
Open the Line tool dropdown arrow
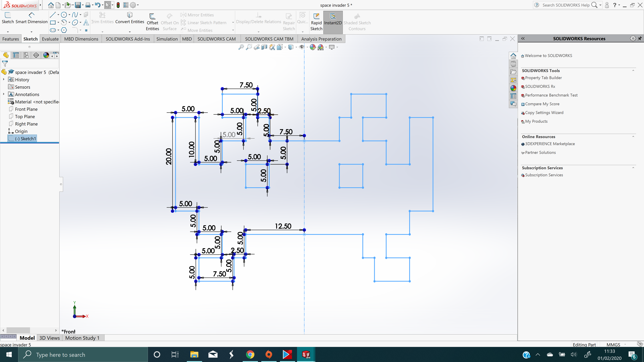[58, 15]
